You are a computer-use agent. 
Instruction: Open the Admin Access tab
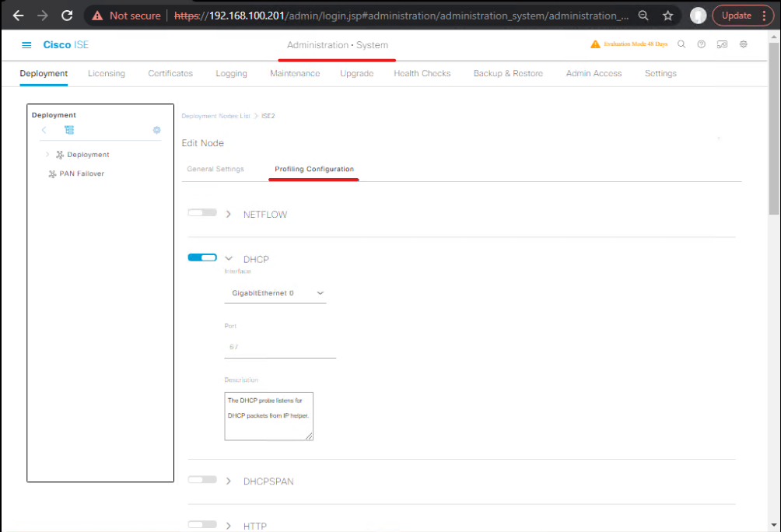[x=594, y=74]
